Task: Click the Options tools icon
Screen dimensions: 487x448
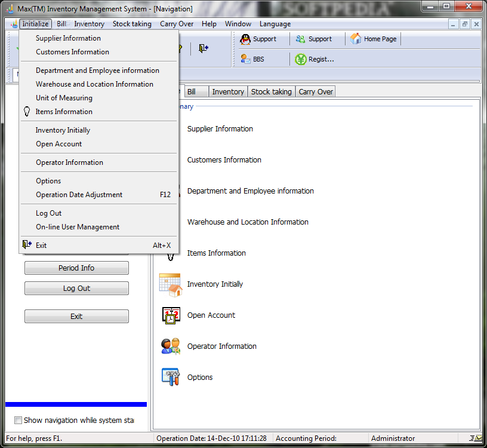Action: tap(171, 377)
